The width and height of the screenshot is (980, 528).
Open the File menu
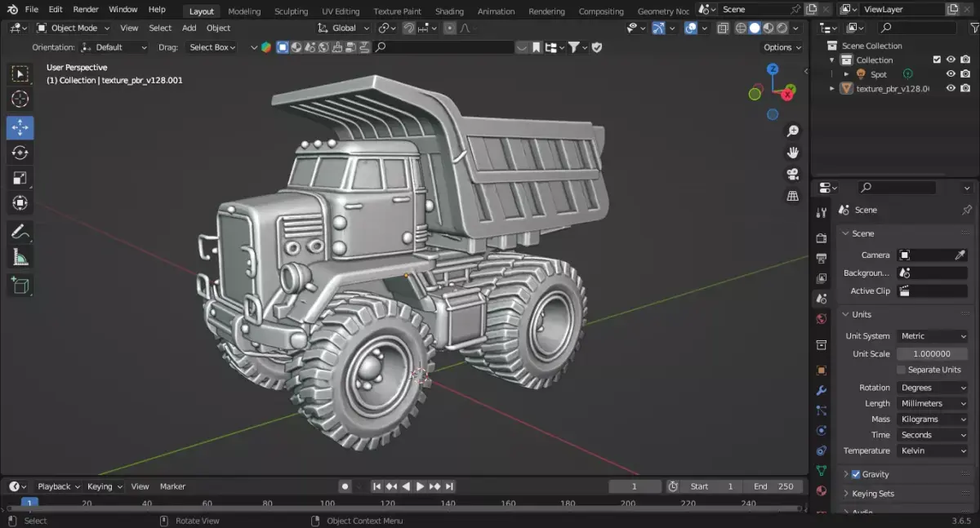tap(31, 9)
